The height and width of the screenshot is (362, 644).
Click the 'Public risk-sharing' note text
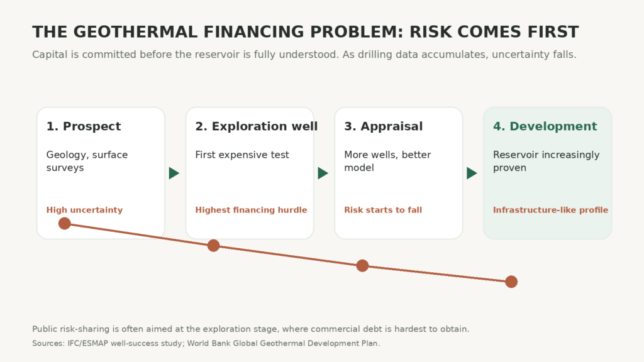click(x=250, y=329)
